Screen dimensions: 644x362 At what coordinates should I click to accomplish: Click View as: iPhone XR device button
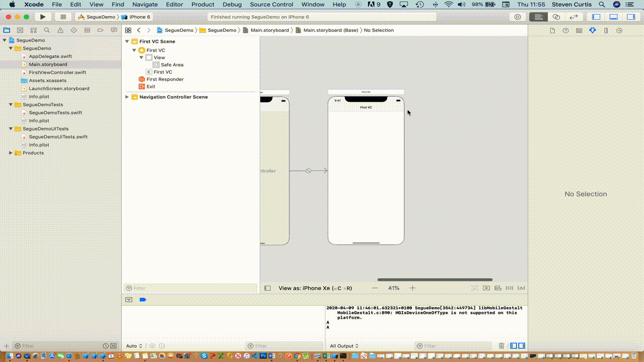click(x=315, y=288)
